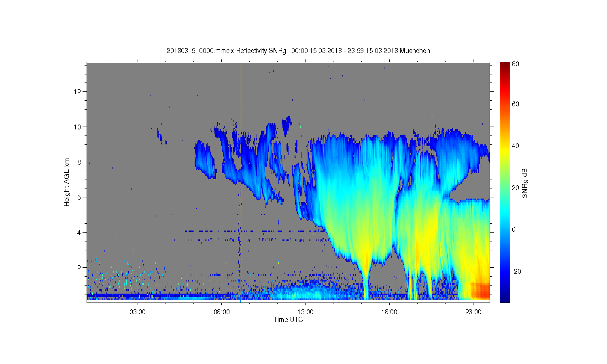Click the colorbar value label '60'
The height and width of the screenshot is (364, 607).
[x=516, y=104]
